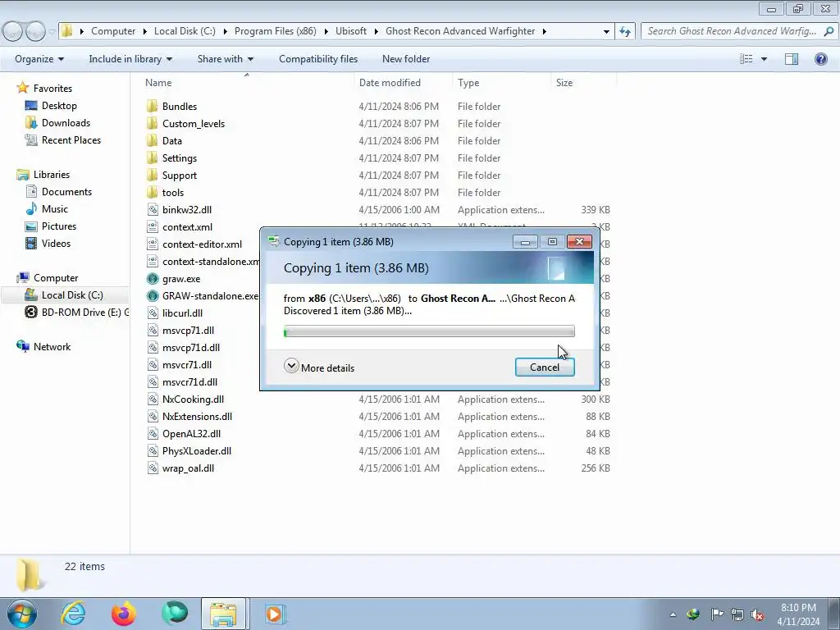The image size is (840, 630).
Task: Select the Bundles folder icon
Action: pos(153,106)
